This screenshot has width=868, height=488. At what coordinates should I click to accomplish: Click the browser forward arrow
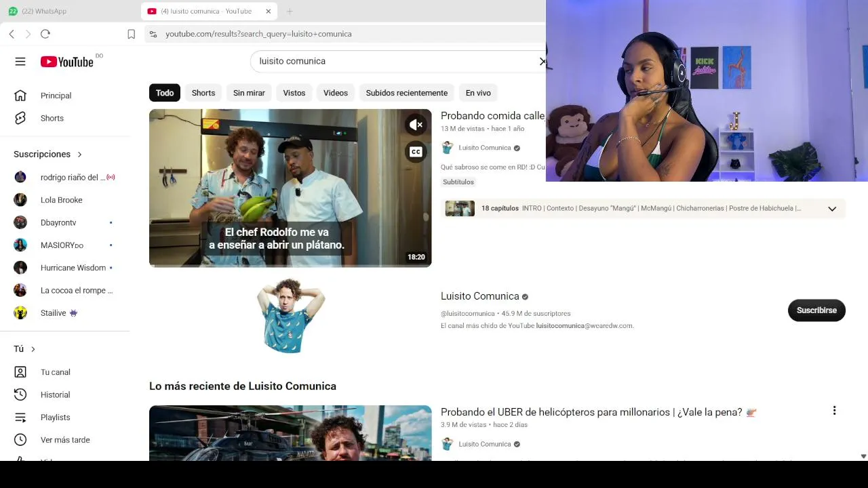click(28, 34)
